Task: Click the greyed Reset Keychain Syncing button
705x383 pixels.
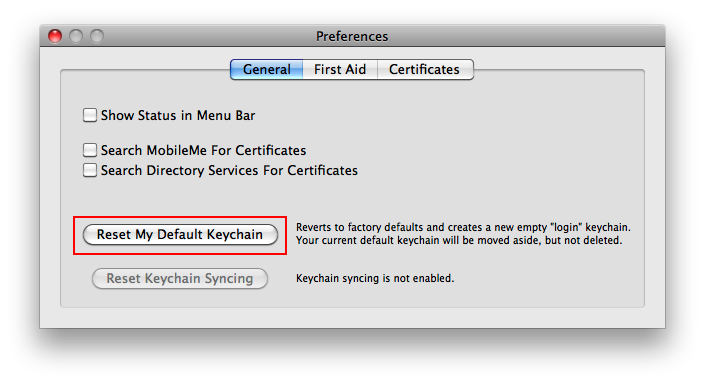Action: click(180, 279)
